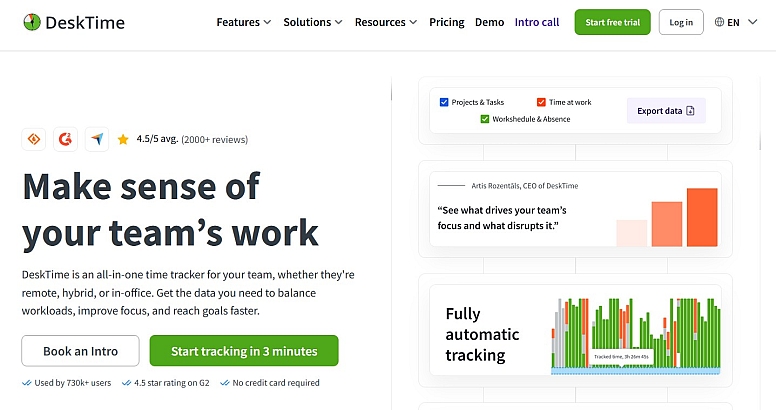Click the globe language icon
The image size is (776, 410).
click(x=719, y=22)
